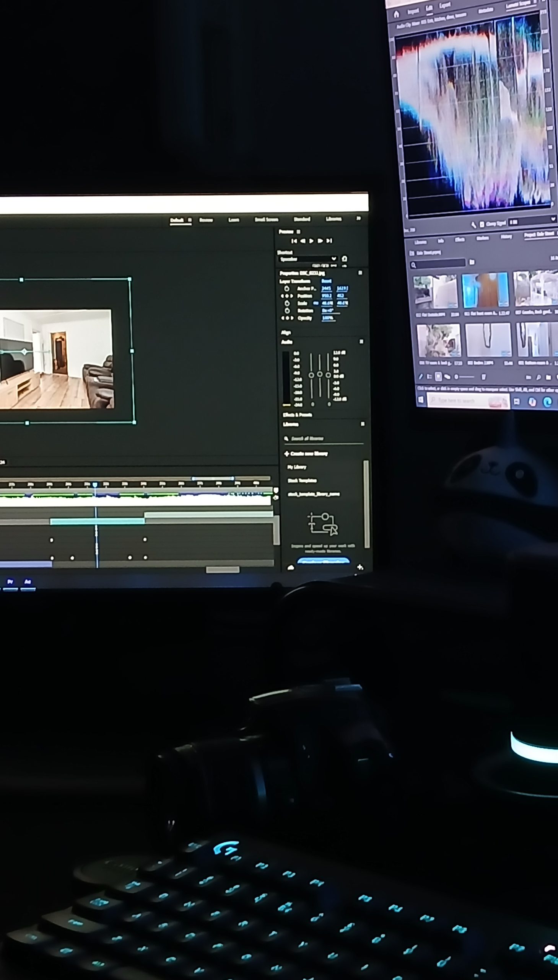Image resolution: width=558 pixels, height=980 pixels.
Task: Toggle the Clamp Signal checkbox
Action: pos(482,224)
